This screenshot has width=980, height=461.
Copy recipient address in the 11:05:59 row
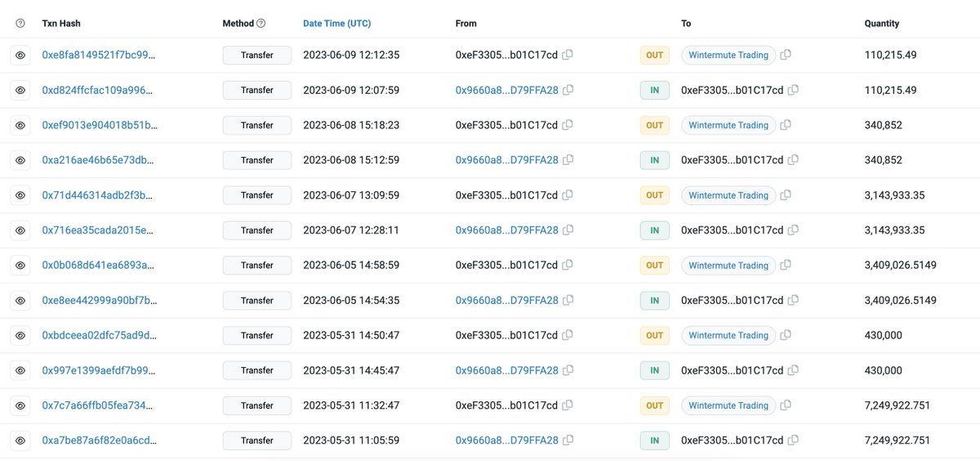point(793,441)
